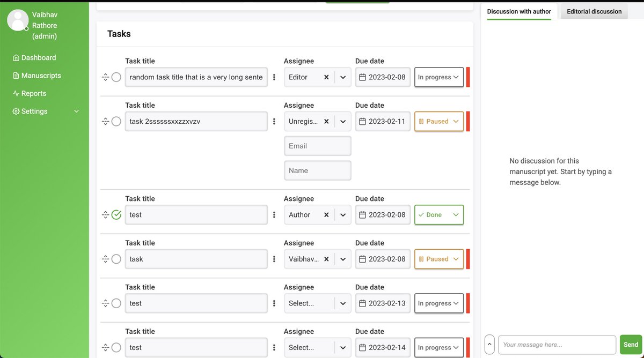Open assignee dropdown showing Unregis...

point(343,122)
